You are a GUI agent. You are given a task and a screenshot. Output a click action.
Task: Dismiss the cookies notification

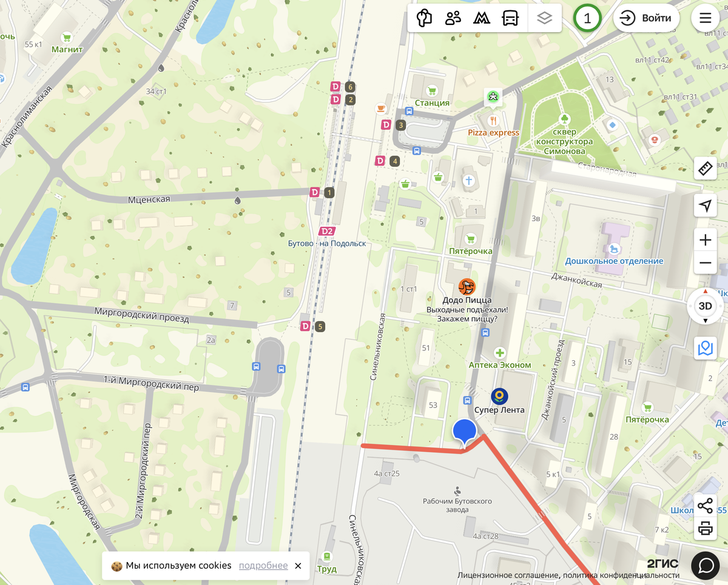298,566
